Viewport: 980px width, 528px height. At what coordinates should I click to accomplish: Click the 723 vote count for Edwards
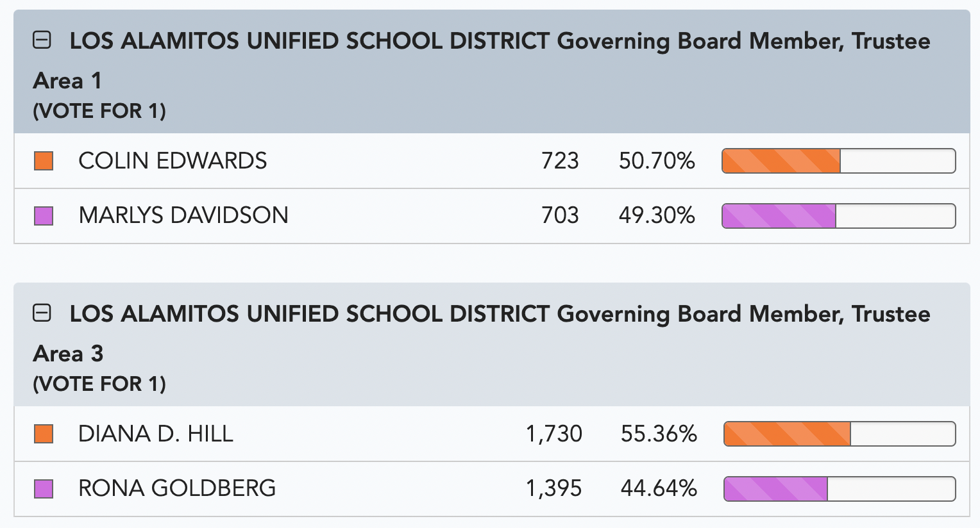coord(560,161)
